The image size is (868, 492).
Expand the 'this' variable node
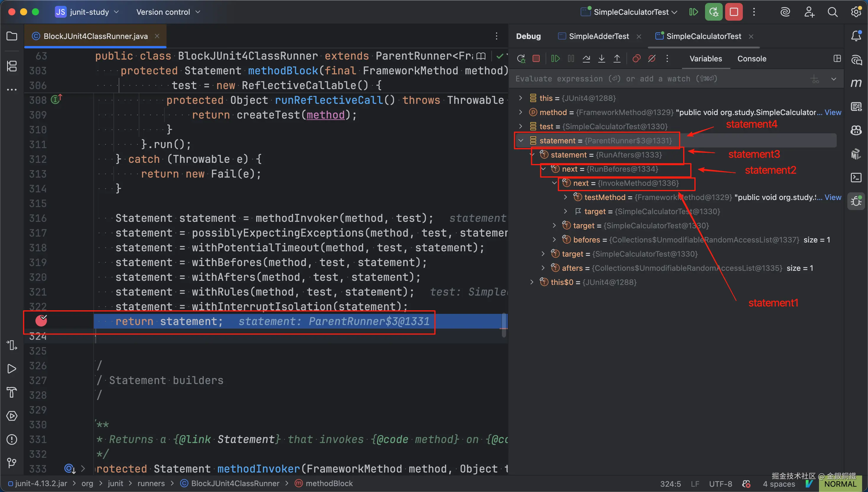[521, 98]
